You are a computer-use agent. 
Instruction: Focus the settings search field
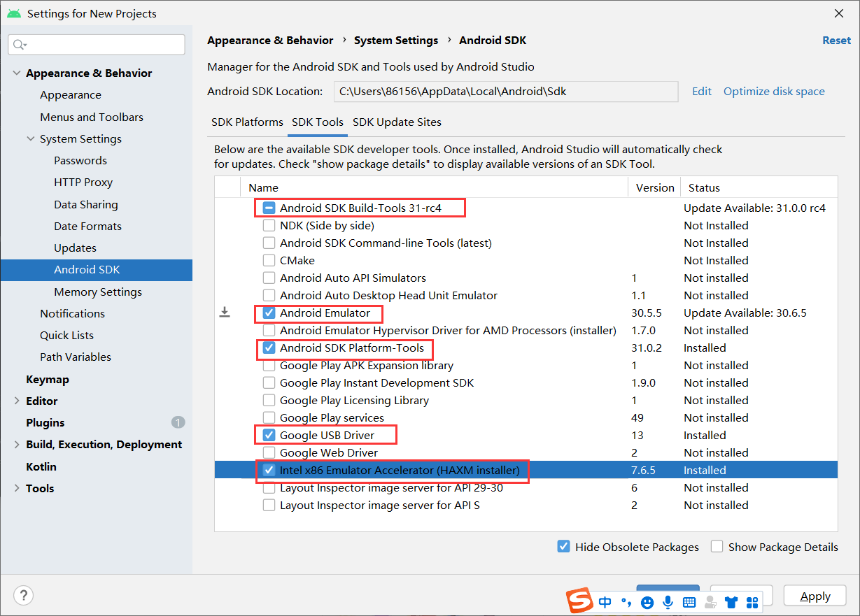tap(97, 45)
